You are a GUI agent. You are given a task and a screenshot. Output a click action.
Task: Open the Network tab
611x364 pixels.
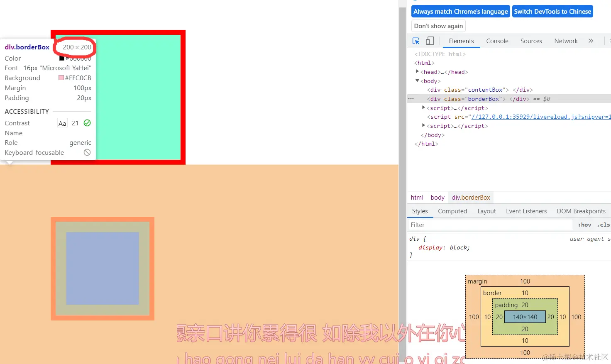[566, 41]
